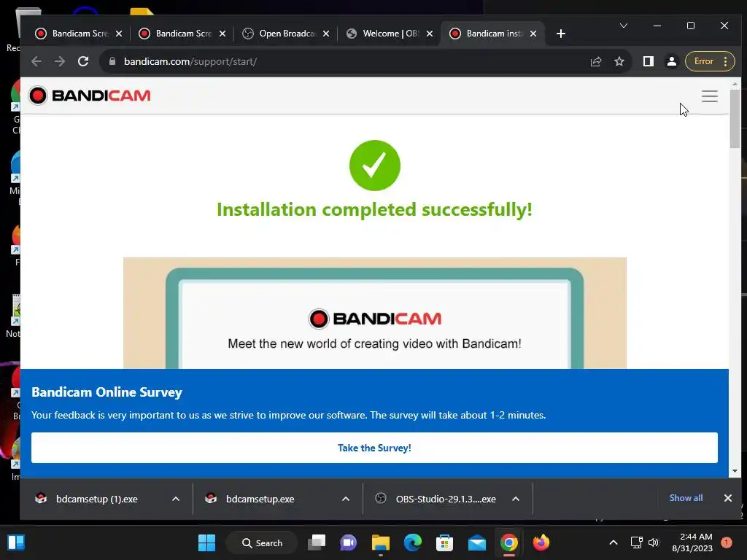The image size is (747, 560).
Task: Click the green checkmark circle
Action: click(375, 166)
